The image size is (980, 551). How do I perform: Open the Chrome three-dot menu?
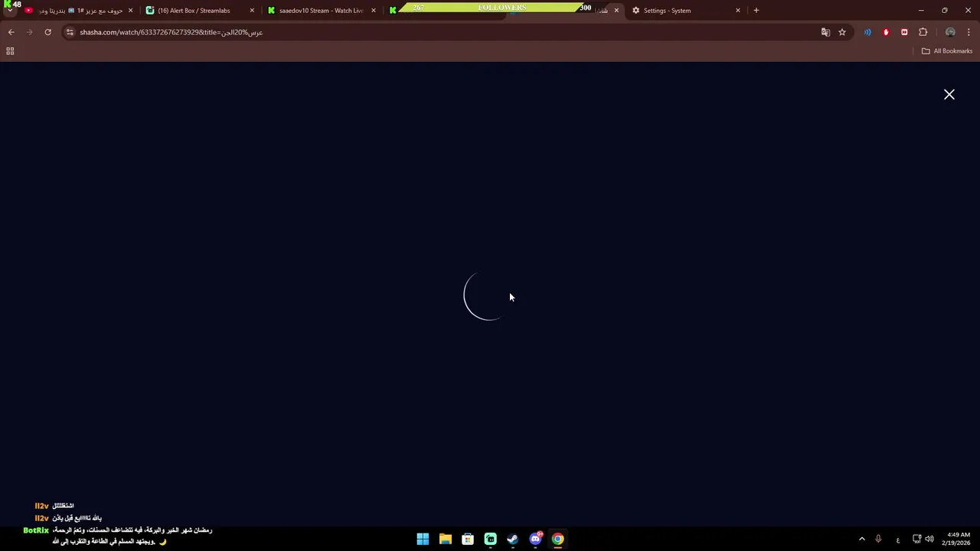[969, 32]
